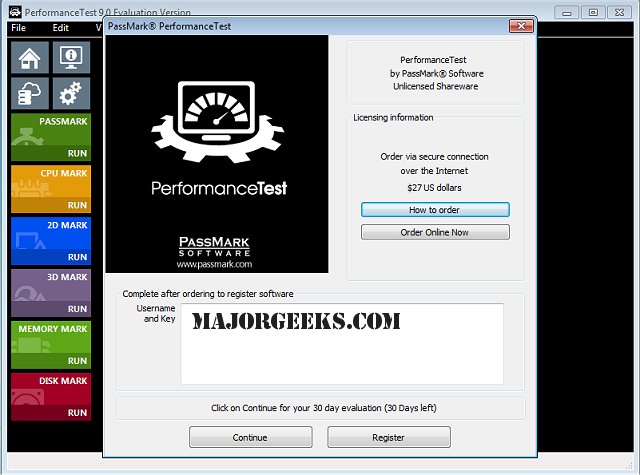Run the 3D Mark test tile
640x475 pixels.
coord(51,293)
